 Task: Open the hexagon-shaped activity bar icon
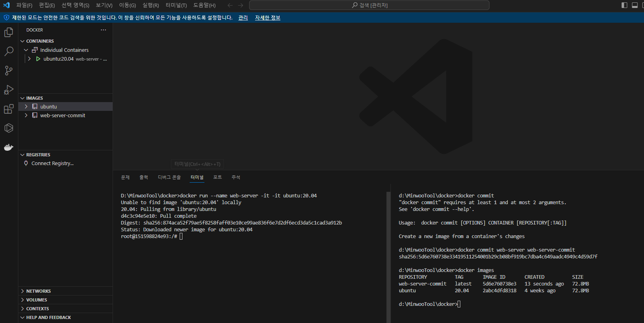pos(9,128)
